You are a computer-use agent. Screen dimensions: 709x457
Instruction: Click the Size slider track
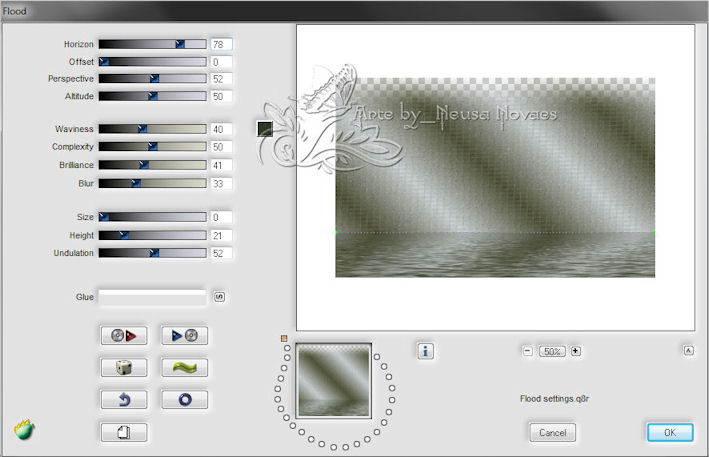click(x=152, y=217)
